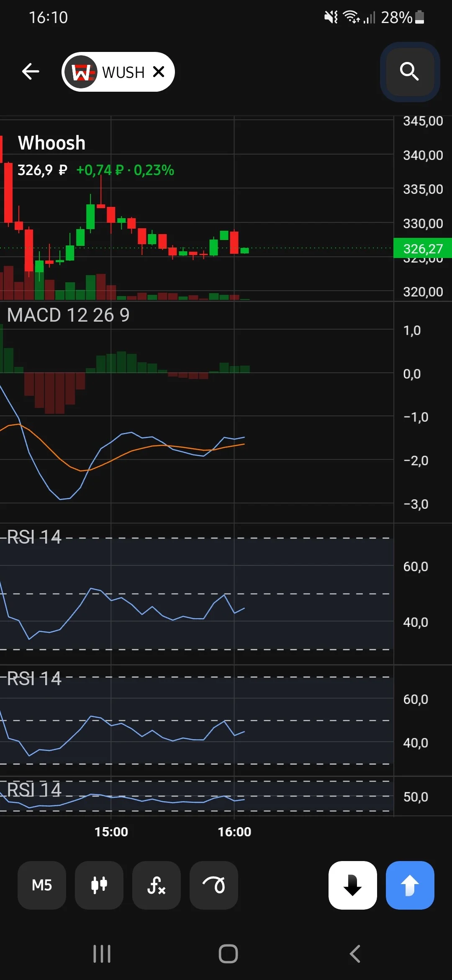The width and height of the screenshot is (452, 980).
Task: Select the bottom RSI 14 indicator label
Action: pyautogui.click(x=34, y=790)
